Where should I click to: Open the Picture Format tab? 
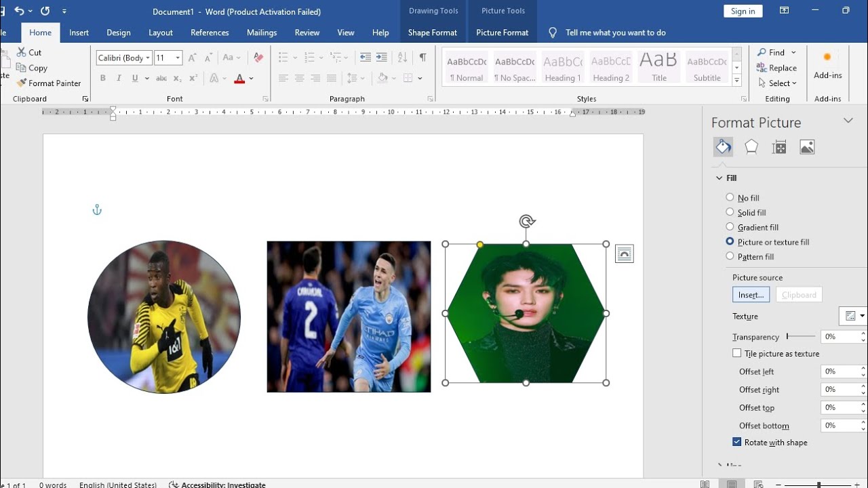pos(502,33)
